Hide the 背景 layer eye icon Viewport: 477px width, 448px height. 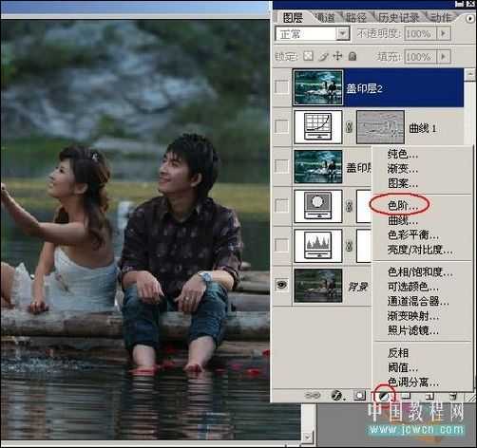coord(281,284)
